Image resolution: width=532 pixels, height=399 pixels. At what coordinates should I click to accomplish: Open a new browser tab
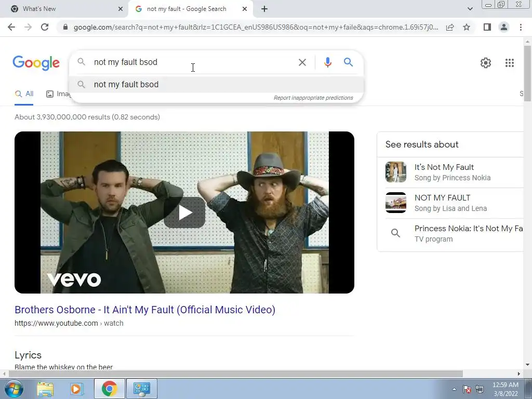(x=264, y=9)
